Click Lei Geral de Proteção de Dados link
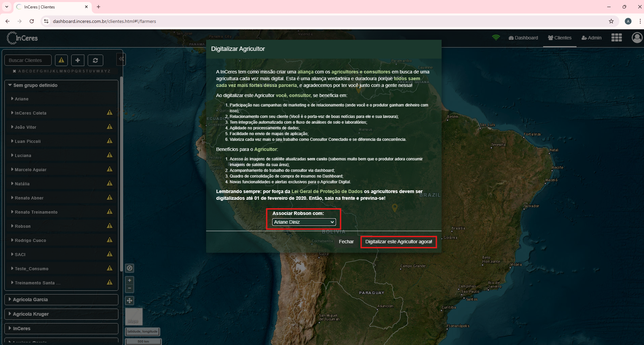 327,191
